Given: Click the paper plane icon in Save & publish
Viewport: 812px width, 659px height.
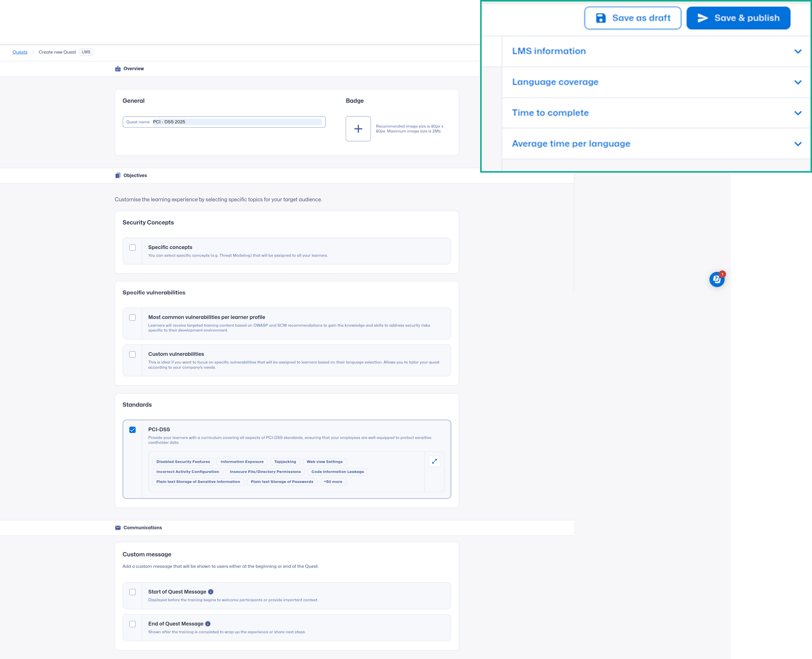Looking at the screenshot, I should coord(703,18).
